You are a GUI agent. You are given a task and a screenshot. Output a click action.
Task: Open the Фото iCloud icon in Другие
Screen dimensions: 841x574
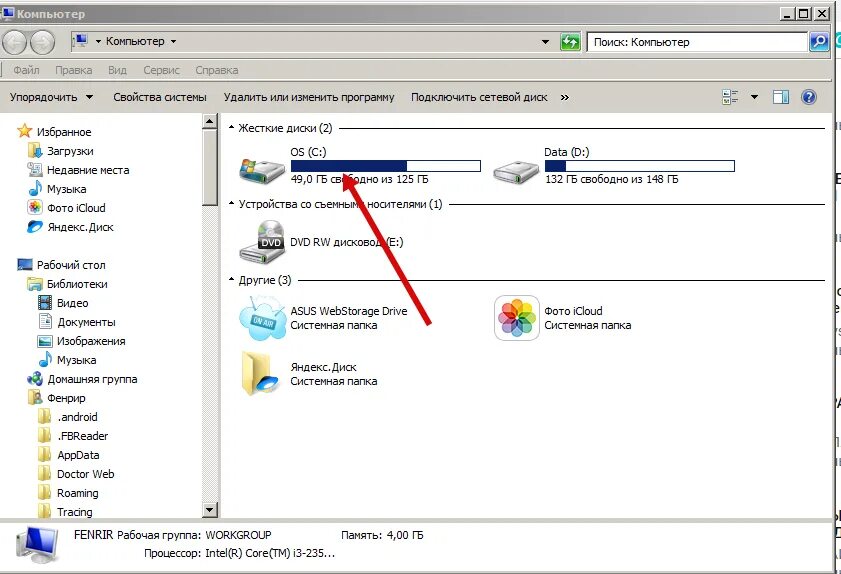pos(517,318)
